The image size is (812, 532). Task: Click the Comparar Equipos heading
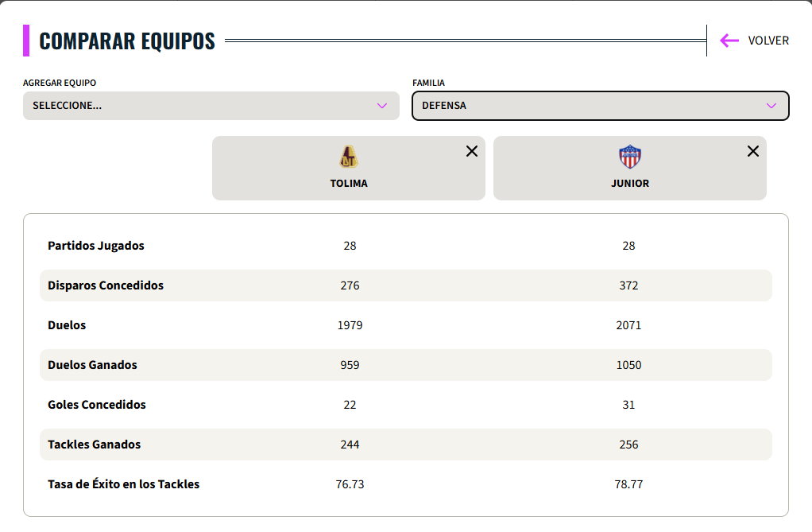(x=127, y=41)
